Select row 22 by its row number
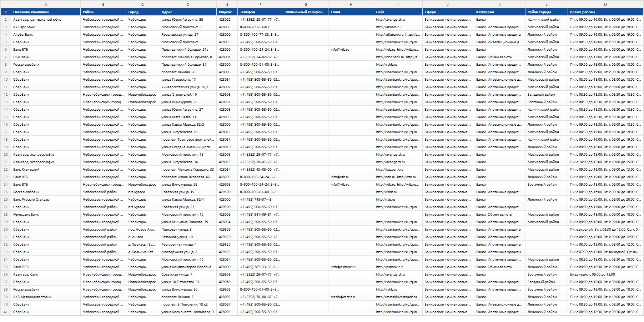Image resolution: width=644 pixels, height=322 pixels. 6,170
